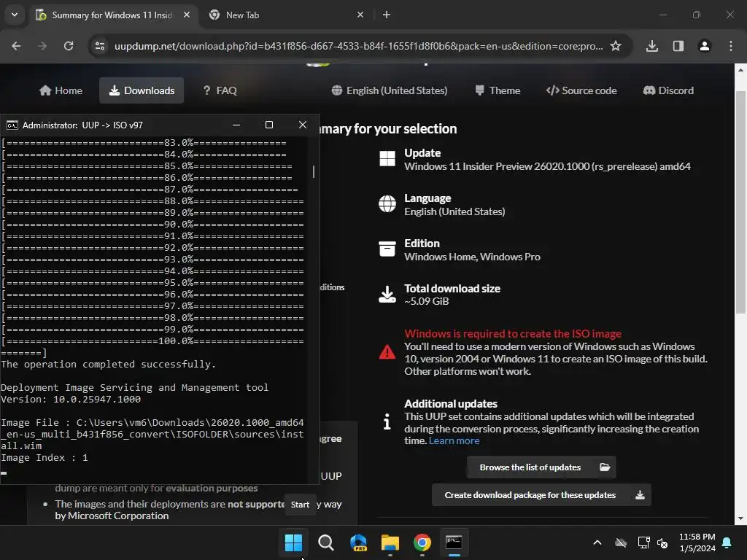Open the FAQ navigation item
Screen dimensions: 747x560
pyautogui.click(x=220, y=90)
